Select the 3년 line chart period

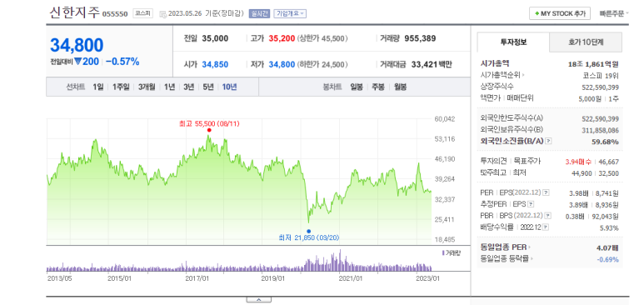pyautogui.click(x=188, y=87)
